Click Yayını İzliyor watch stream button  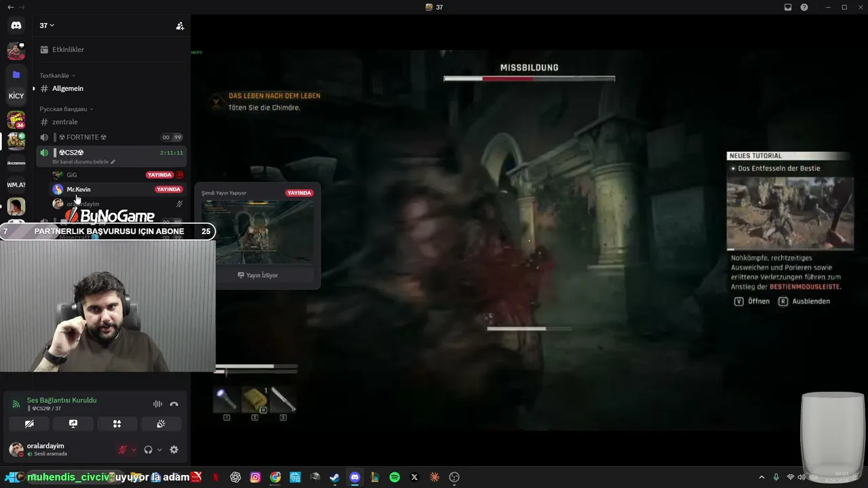pos(258,275)
